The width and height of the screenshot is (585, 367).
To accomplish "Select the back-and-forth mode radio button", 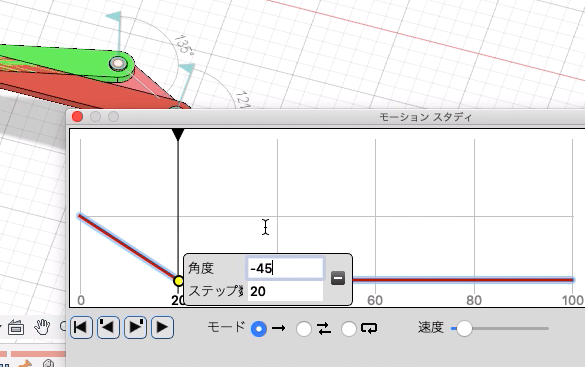I will point(304,329).
